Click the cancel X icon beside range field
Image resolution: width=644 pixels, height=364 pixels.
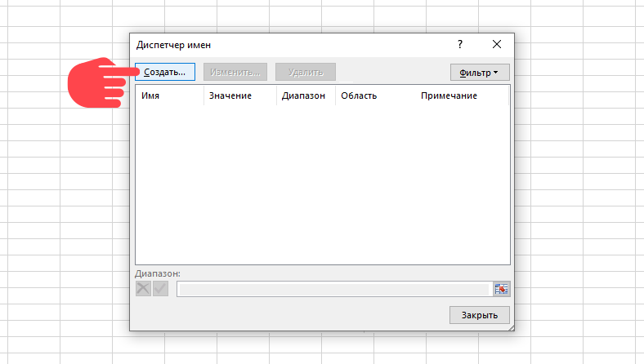pyautogui.click(x=143, y=288)
